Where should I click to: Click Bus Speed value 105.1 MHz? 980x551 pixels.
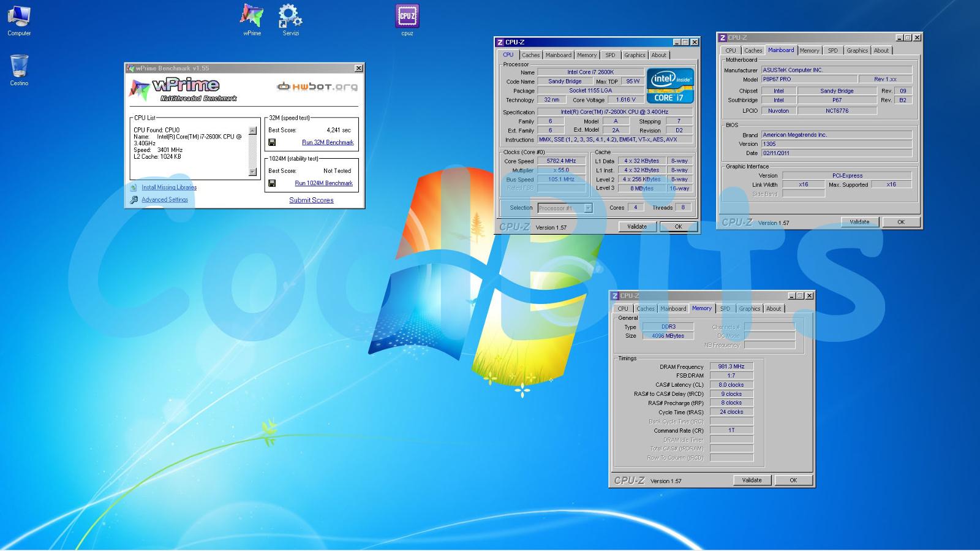pyautogui.click(x=562, y=180)
